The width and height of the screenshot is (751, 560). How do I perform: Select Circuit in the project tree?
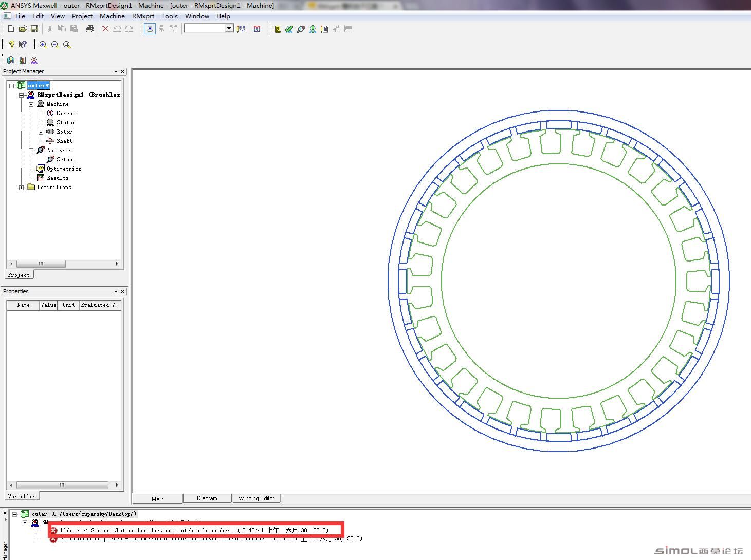(67, 113)
